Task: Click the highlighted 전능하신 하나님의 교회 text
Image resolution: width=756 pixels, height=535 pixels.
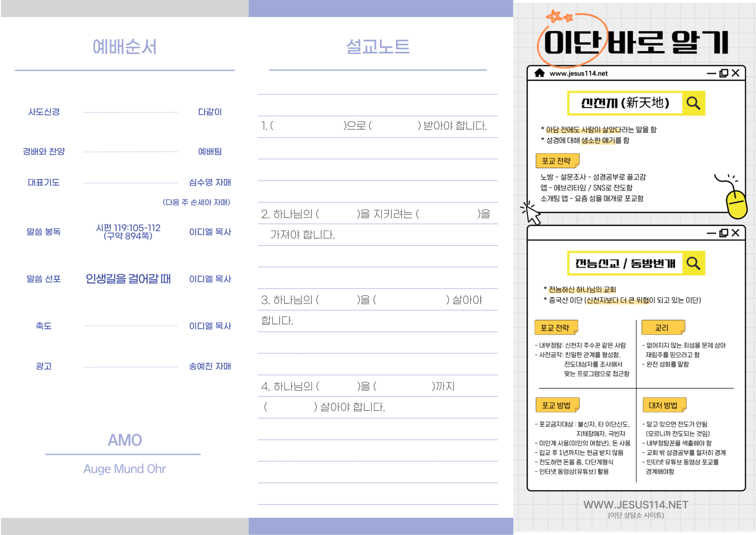Action: (583, 289)
